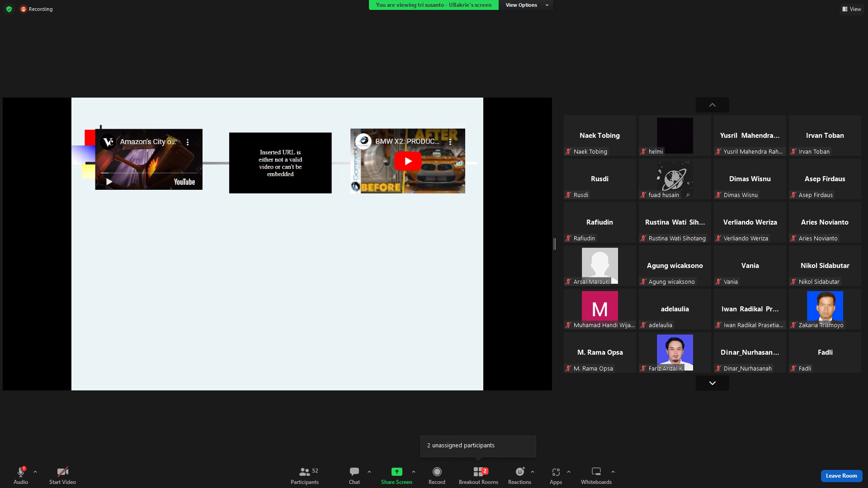This screenshot has height=488, width=868.
Task: Select Dinar_Nurhasanah's participant tile
Action: (750, 352)
